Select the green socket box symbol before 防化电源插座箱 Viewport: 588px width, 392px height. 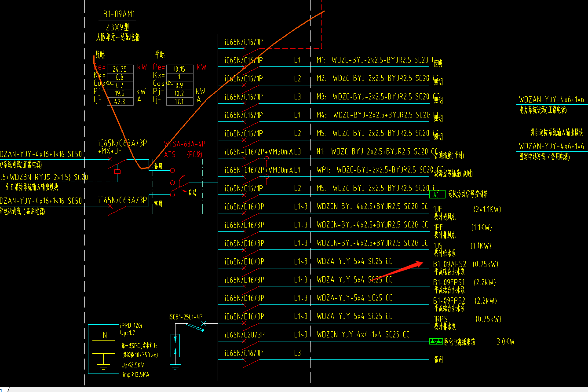[x=436, y=341]
